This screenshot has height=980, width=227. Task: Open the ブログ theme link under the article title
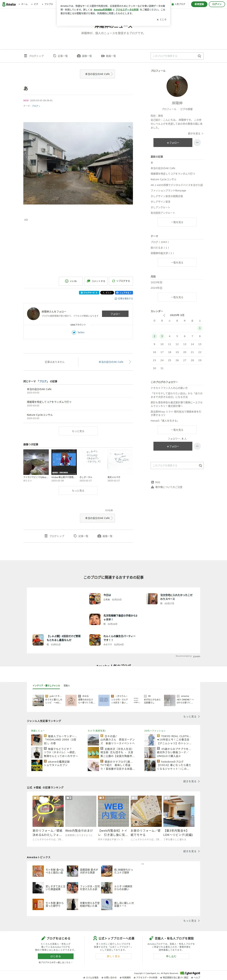36,106
